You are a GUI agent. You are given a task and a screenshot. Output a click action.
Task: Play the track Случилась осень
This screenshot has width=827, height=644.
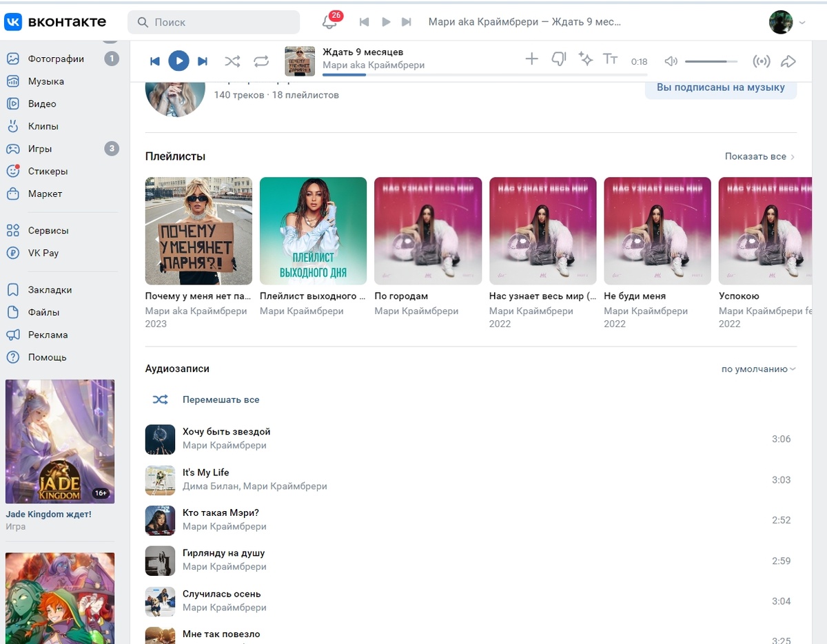pyautogui.click(x=471, y=601)
